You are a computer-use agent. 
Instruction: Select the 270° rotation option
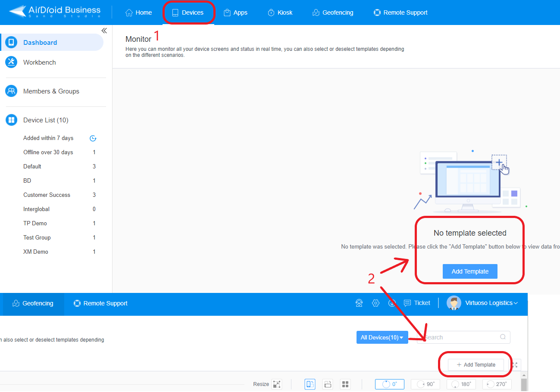click(x=497, y=384)
